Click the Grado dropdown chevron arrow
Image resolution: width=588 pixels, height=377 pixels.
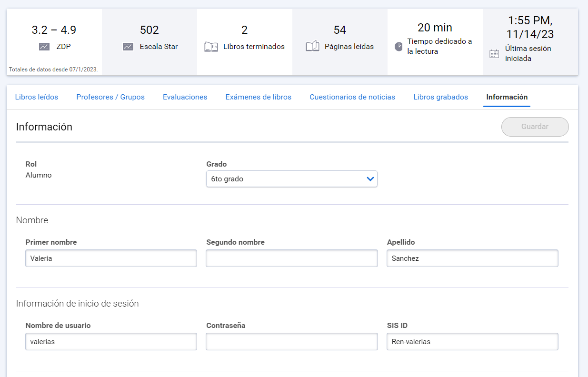pos(370,179)
